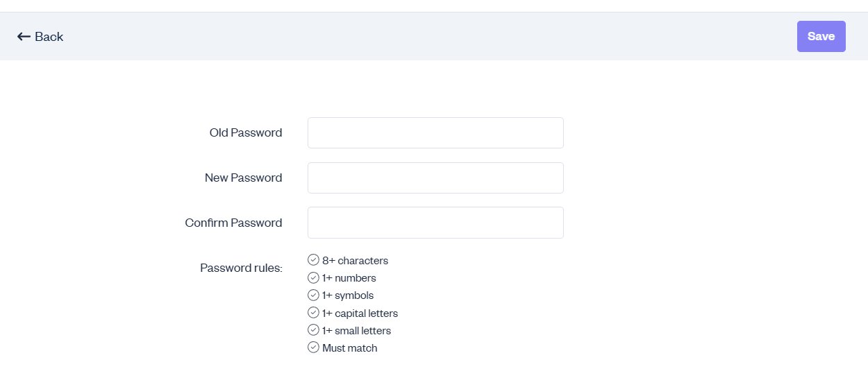
Task: Click the '1+ small letters' rule text
Action: tap(356, 331)
